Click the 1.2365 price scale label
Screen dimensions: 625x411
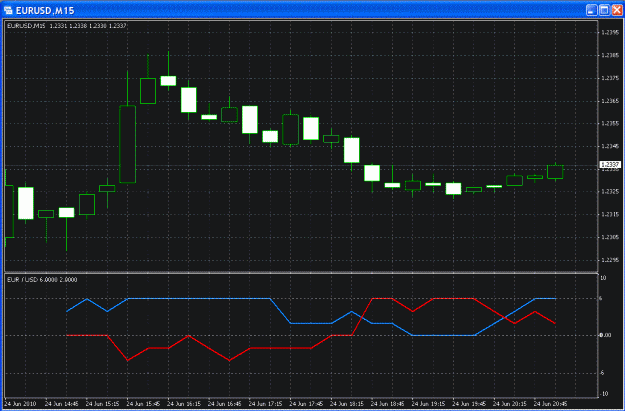click(610, 101)
